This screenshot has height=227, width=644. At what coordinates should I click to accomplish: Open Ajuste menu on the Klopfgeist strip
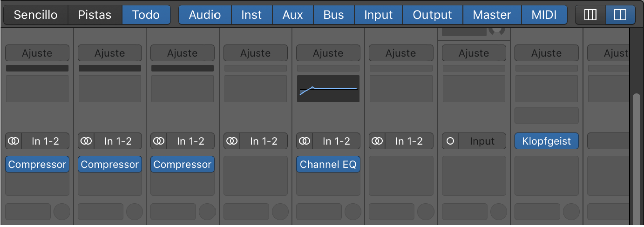tap(546, 53)
